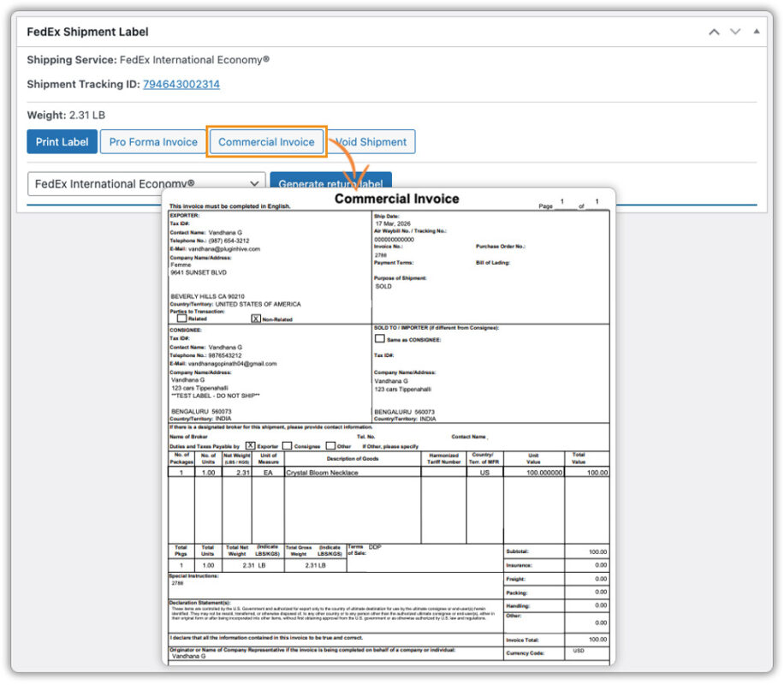This screenshot has height=685, width=784.
Task: Click the Declaration Statement(s) heading
Action: tap(199, 603)
